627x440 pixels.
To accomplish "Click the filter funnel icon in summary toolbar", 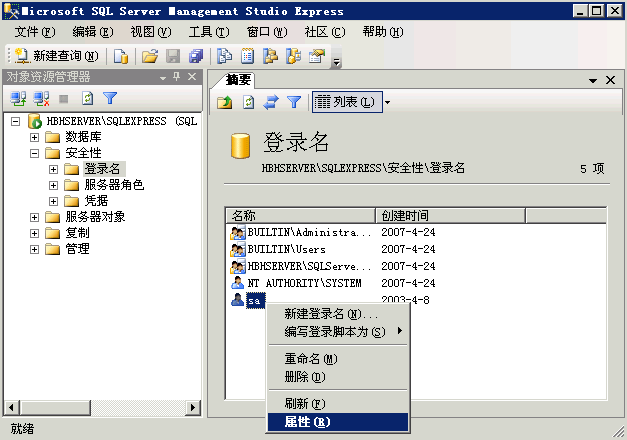I will click(x=294, y=102).
